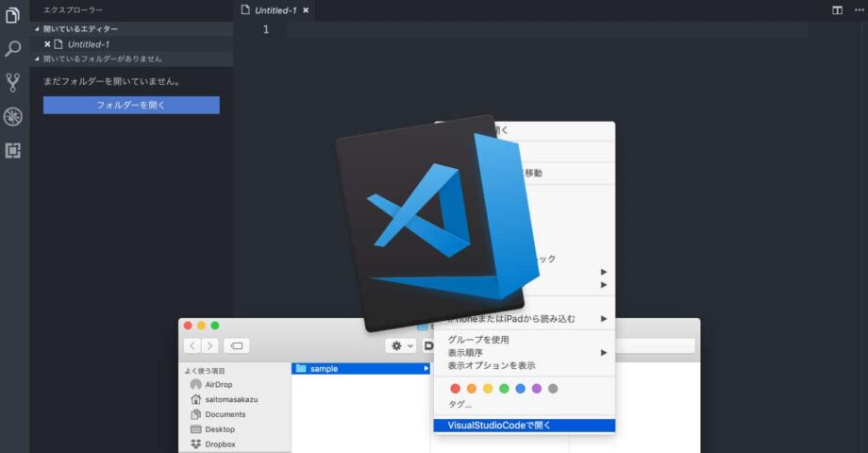Choose VisualStudioCodeで開く in context menu
868x453 pixels.
[x=525, y=426]
